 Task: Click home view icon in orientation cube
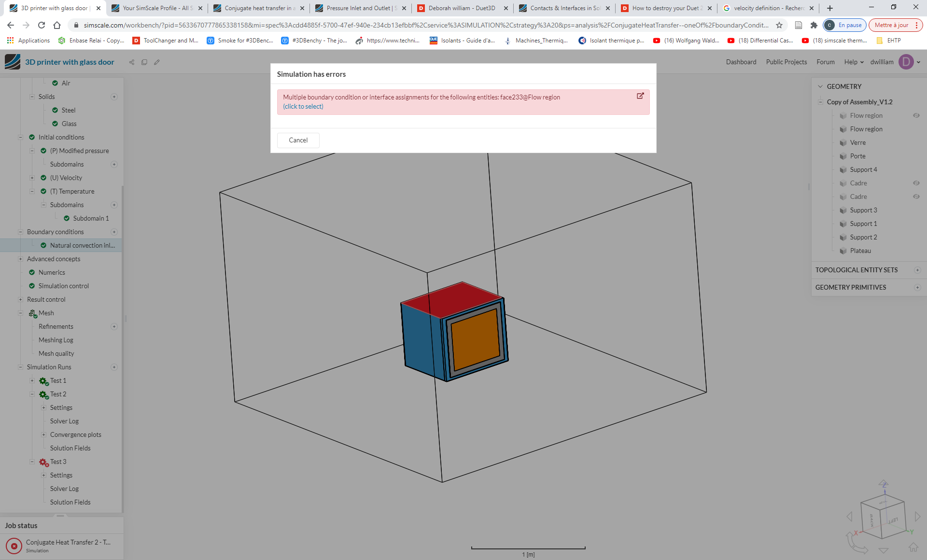913,547
